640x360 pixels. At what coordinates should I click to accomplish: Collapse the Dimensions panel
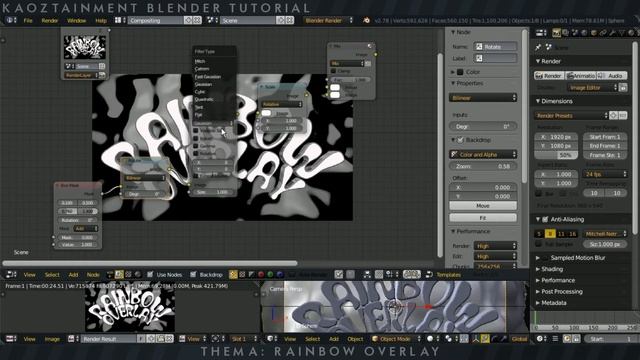coord(538,101)
